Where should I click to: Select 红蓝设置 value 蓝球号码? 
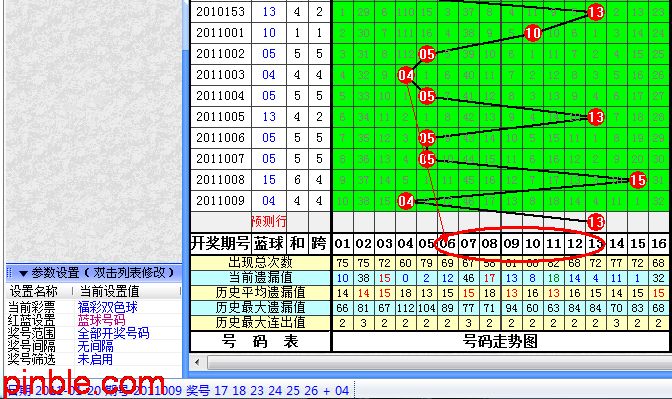[x=102, y=320]
